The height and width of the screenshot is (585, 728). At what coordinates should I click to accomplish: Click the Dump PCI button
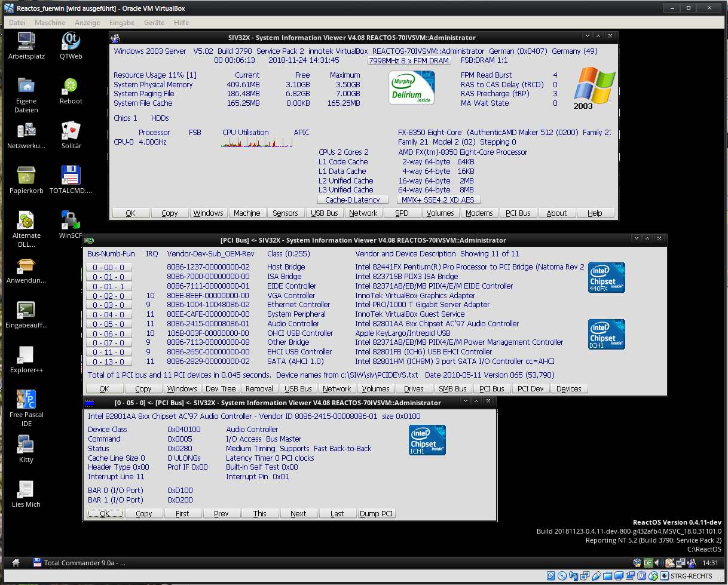377,513
